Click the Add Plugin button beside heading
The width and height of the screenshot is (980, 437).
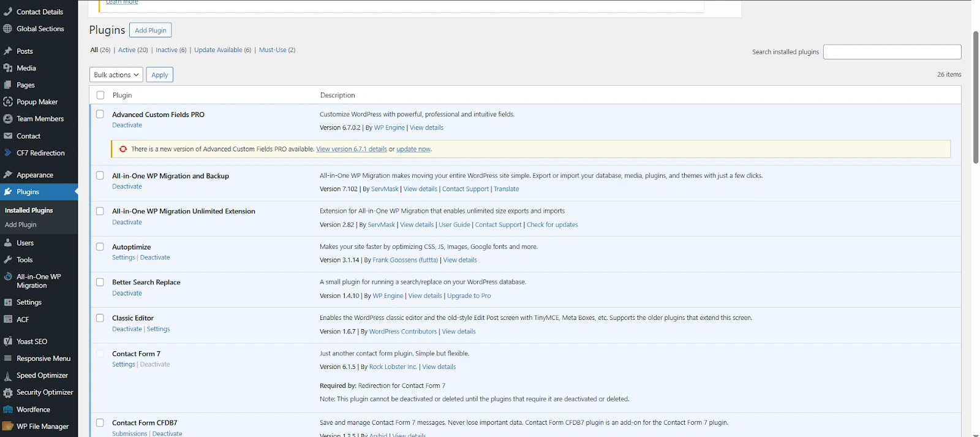pyautogui.click(x=151, y=30)
